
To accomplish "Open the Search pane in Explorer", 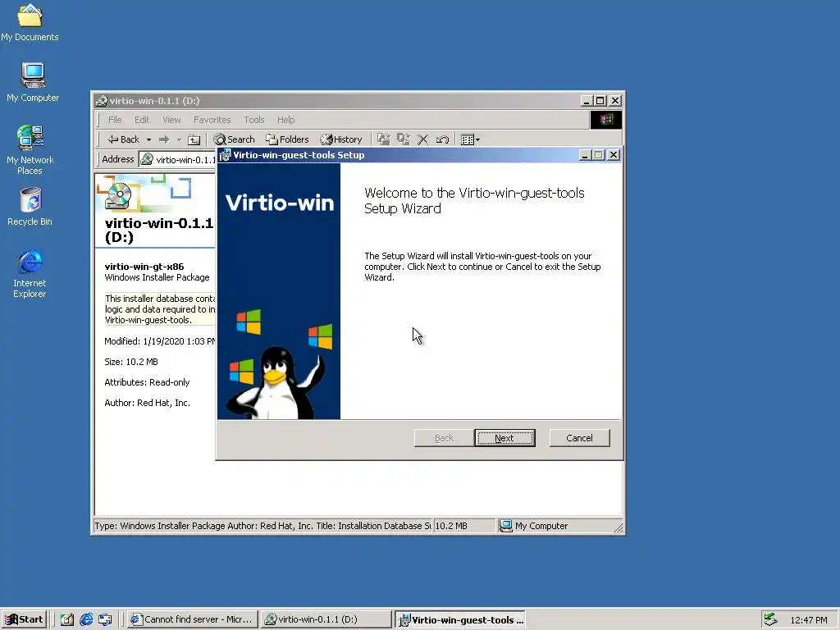I will (x=234, y=139).
